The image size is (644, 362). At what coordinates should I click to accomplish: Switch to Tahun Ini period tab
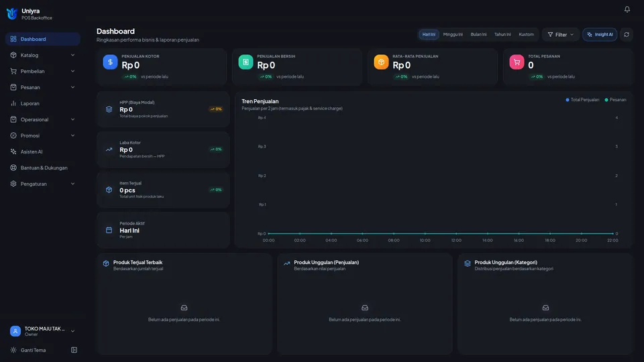[502, 34]
